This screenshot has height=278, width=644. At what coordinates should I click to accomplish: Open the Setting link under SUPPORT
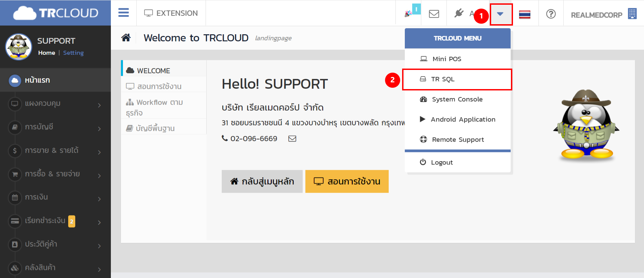(x=74, y=53)
